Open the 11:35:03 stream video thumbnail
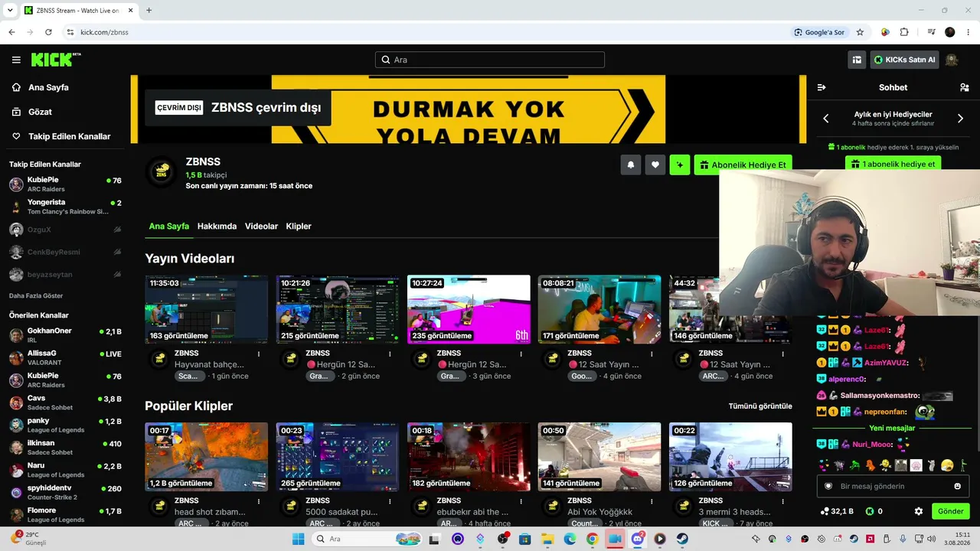Screen dimensions: 980x551 (207, 309)
